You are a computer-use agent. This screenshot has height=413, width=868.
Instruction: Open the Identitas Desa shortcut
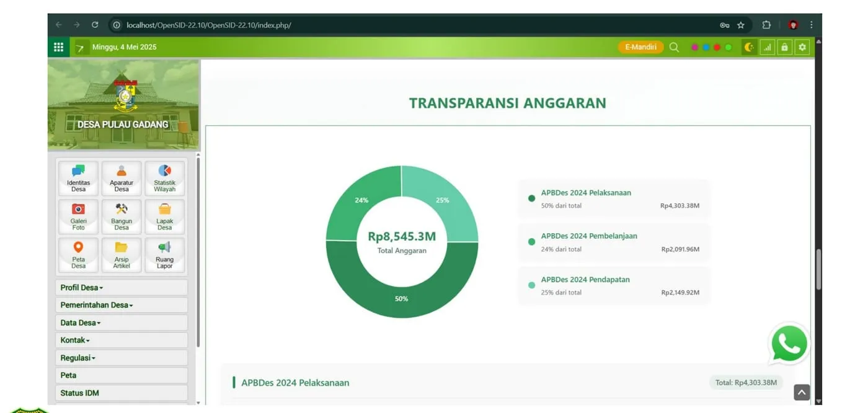click(78, 179)
